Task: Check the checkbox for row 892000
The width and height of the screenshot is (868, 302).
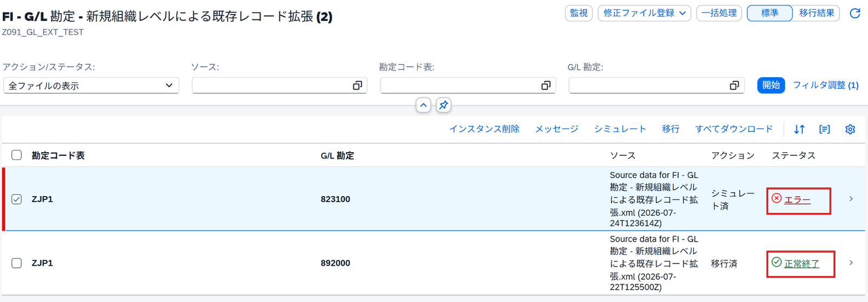Action: point(17,263)
